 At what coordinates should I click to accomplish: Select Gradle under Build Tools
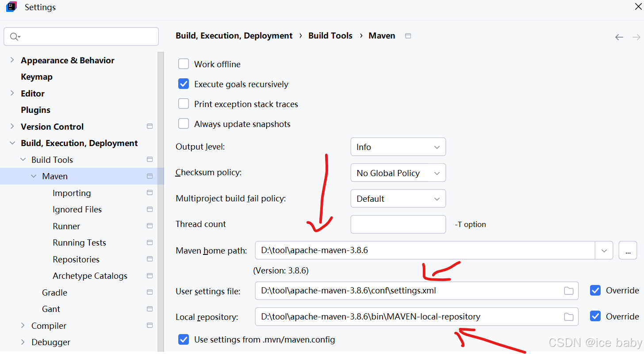(x=55, y=292)
